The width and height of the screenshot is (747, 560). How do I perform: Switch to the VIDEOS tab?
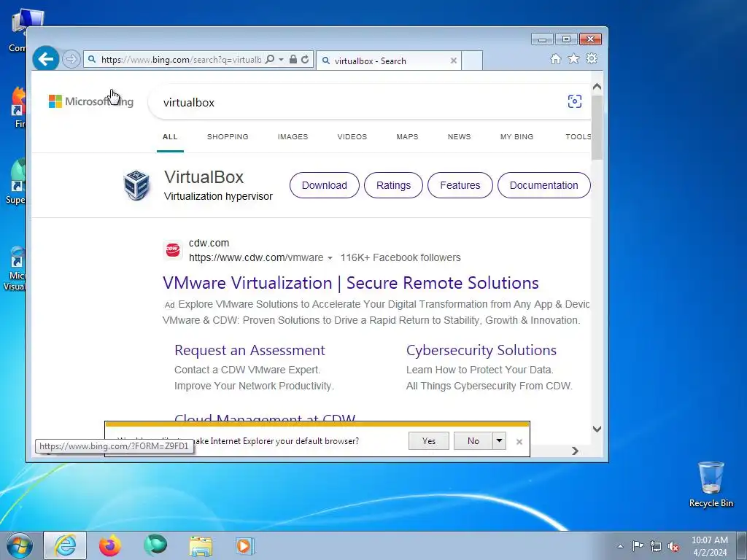[352, 136]
